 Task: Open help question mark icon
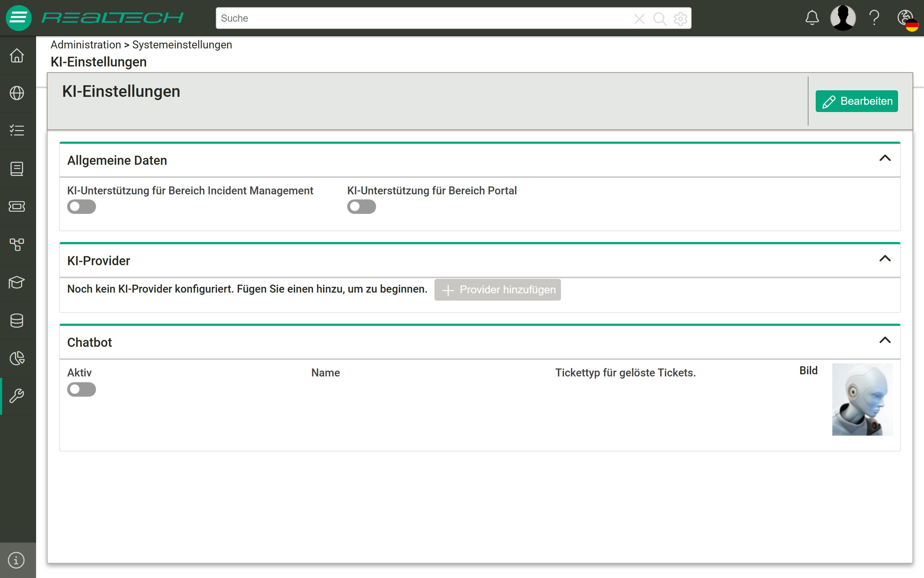point(874,18)
